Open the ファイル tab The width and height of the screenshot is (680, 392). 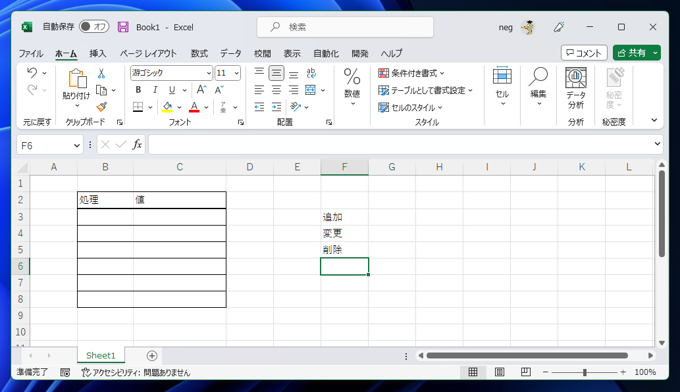click(30, 53)
